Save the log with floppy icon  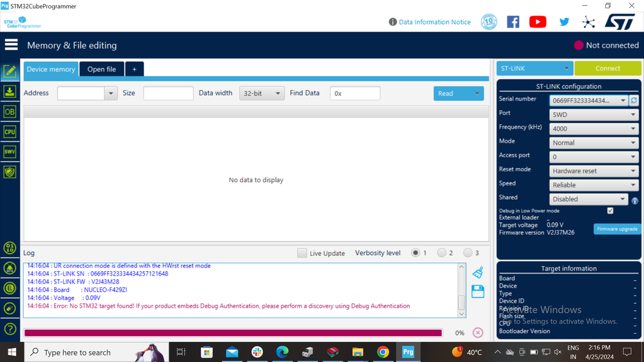[x=478, y=292]
